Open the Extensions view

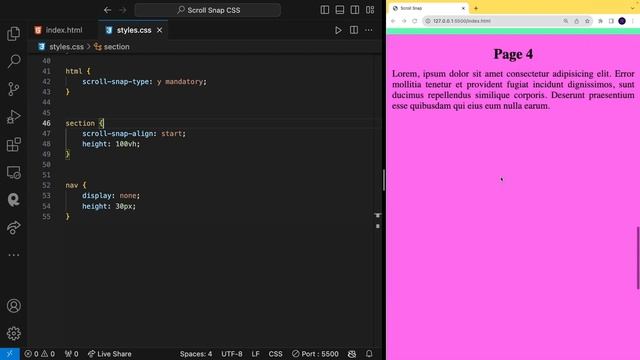[x=13, y=144]
